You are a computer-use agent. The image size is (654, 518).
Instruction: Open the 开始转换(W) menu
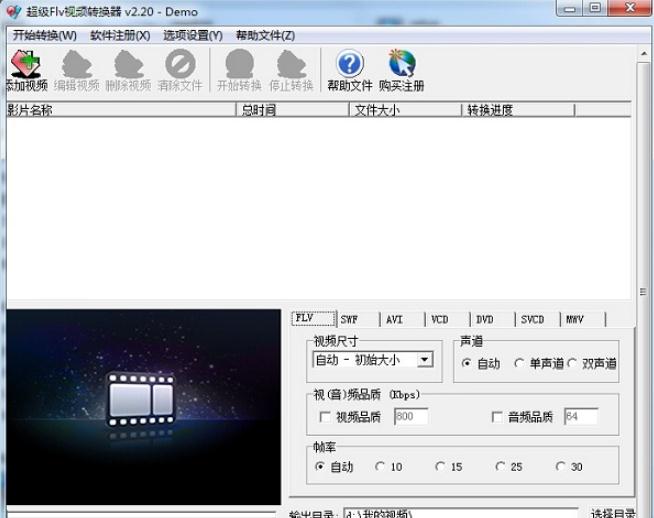(x=45, y=35)
